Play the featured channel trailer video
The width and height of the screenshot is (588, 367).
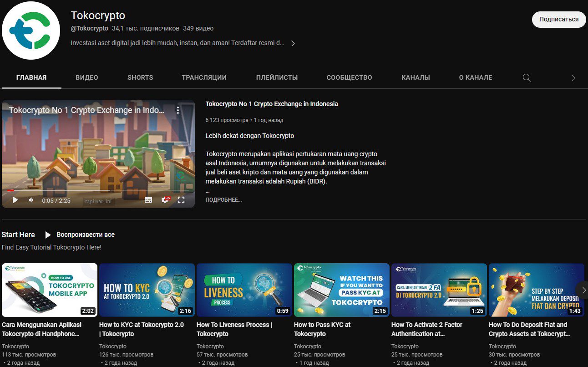tap(15, 200)
